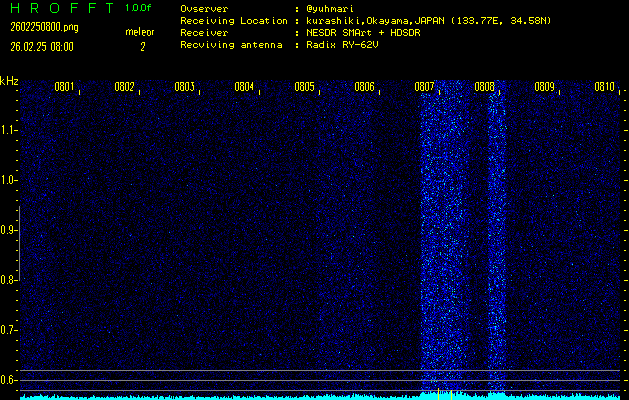Viewport: 629px width, 400px height.
Task: Click the 1.1 kHz axis label
Action: pyautogui.click(x=8, y=130)
